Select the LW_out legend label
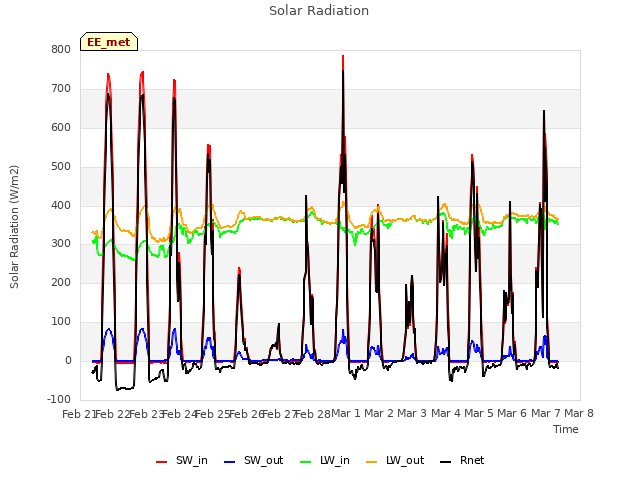Viewport: 640px width, 480px height. 405,460
